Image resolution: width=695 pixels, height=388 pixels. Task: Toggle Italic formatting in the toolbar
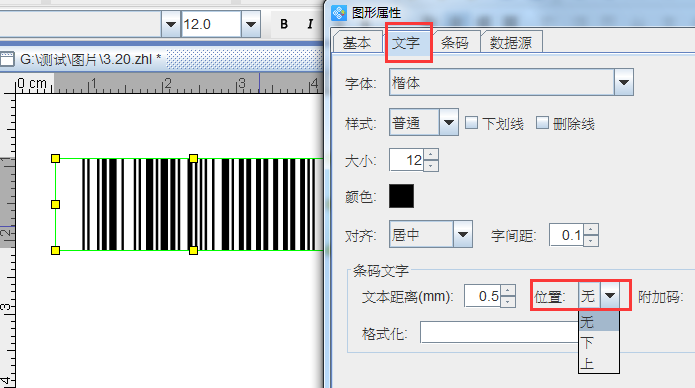pyautogui.click(x=310, y=24)
